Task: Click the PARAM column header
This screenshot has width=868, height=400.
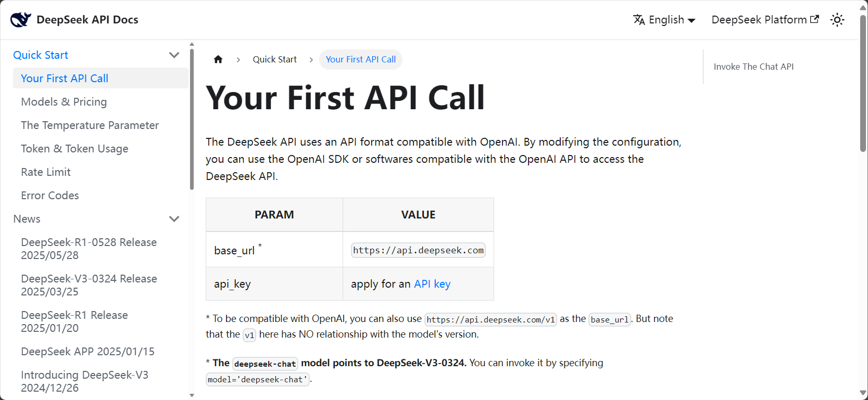Action: 274,215
